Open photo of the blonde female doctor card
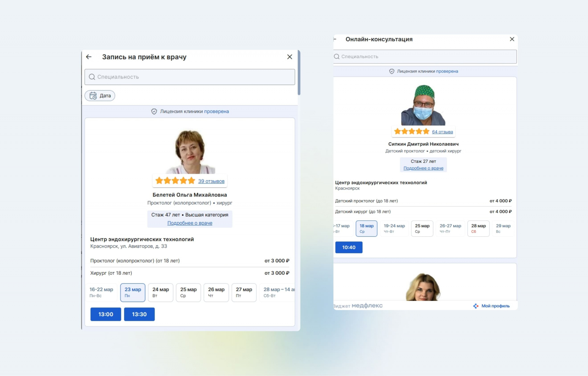 [x=423, y=287]
